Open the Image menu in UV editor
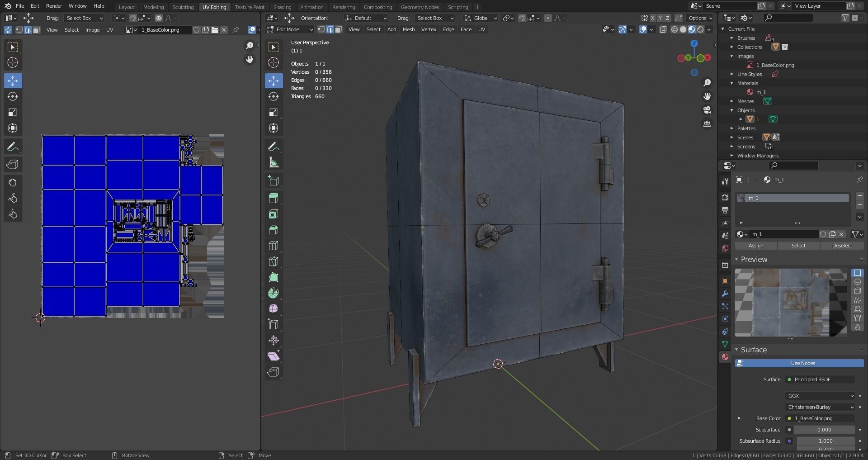The height and width of the screenshot is (460, 868). click(92, 30)
